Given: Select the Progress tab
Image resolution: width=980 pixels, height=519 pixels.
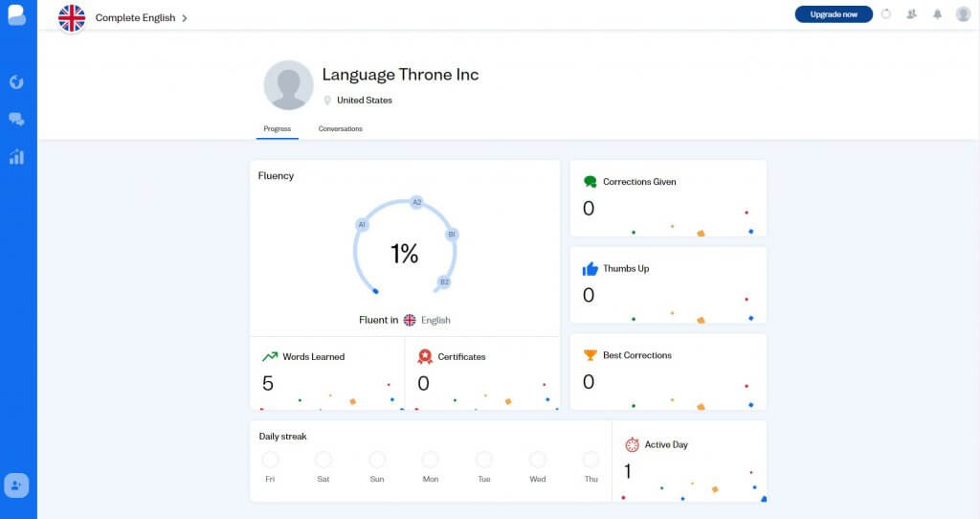Looking at the screenshot, I should 277,128.
